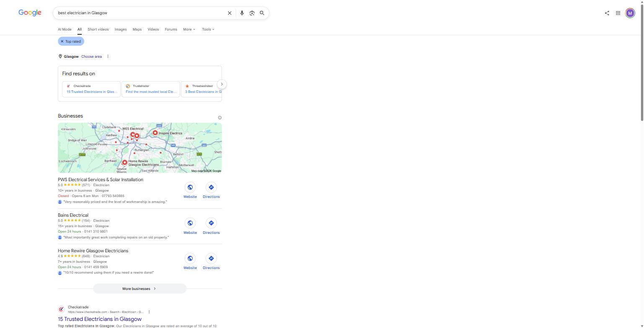Start voice search with the microphone icon
Screen dimensions: 644x328
pyautogui.click(x=242, y=13)
